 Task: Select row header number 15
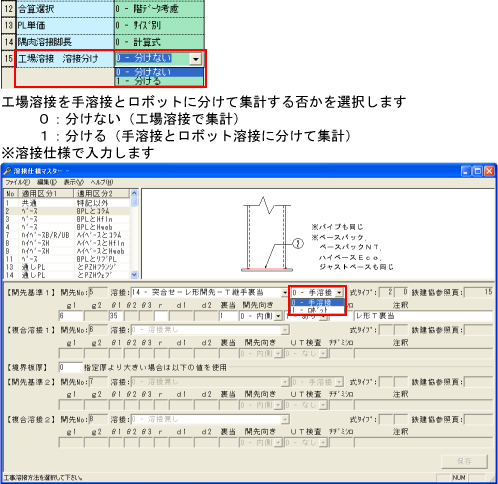point(8,59)
